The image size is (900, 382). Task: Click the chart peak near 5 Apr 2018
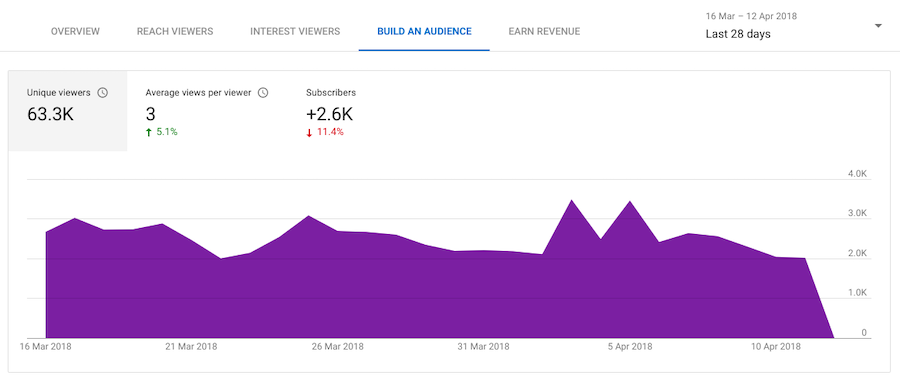(630, 202)
